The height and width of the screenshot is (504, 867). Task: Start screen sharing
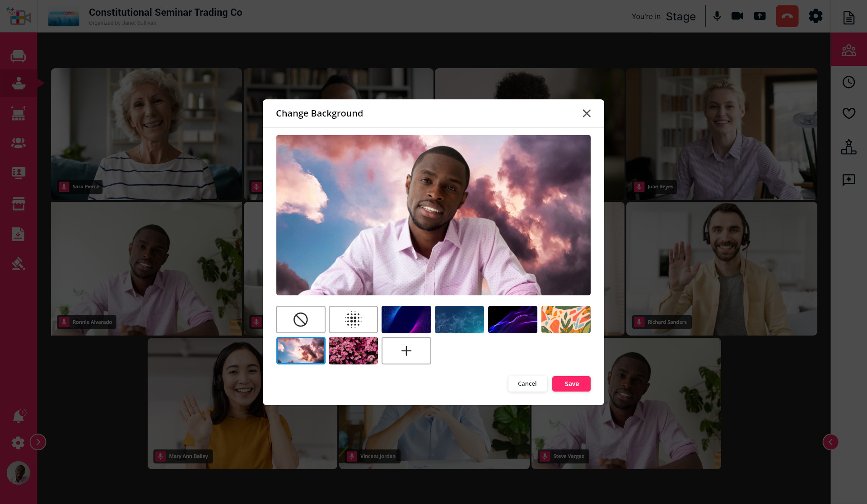pos(760,16)
